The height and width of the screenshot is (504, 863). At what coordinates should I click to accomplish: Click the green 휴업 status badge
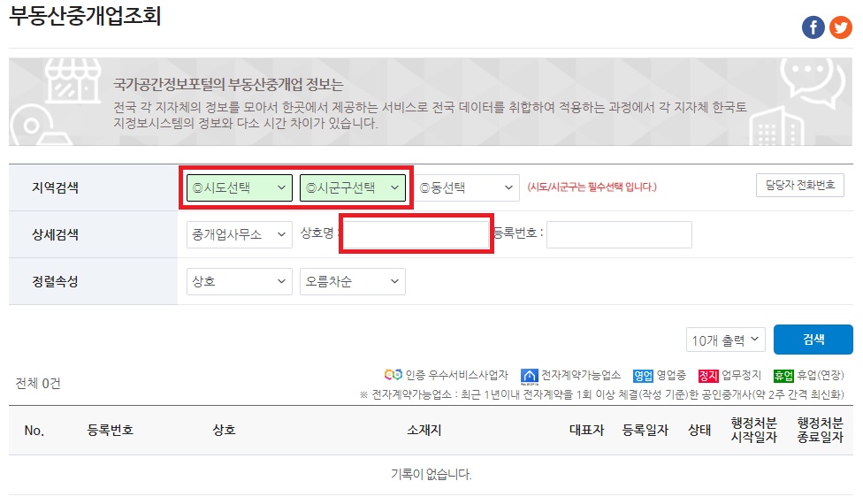783,376
